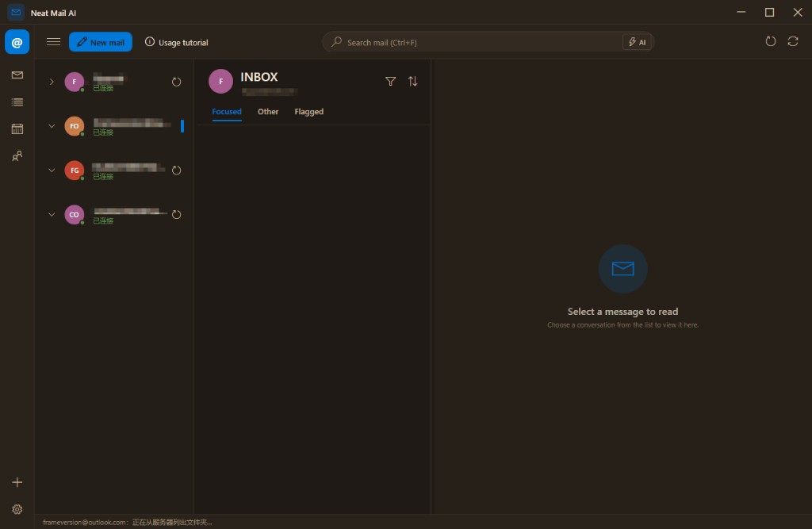Image resolution: width=812 pixels, height=529 pixels.
Task: Trigger the AI assistant in the search bar
Action: point(638,41)
